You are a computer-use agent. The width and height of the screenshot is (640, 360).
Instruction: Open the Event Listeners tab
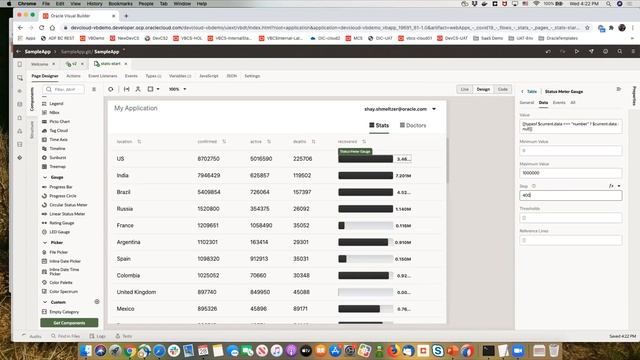point(103,76)
